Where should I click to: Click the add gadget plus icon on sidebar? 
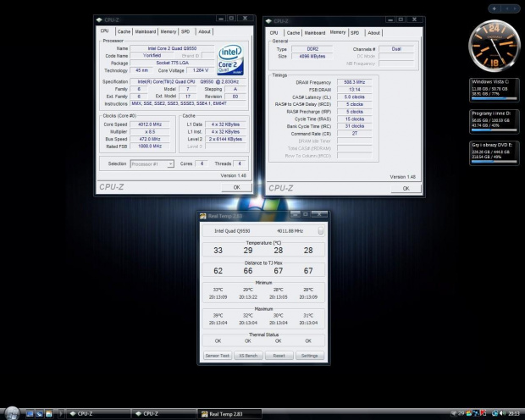(495, 8)
